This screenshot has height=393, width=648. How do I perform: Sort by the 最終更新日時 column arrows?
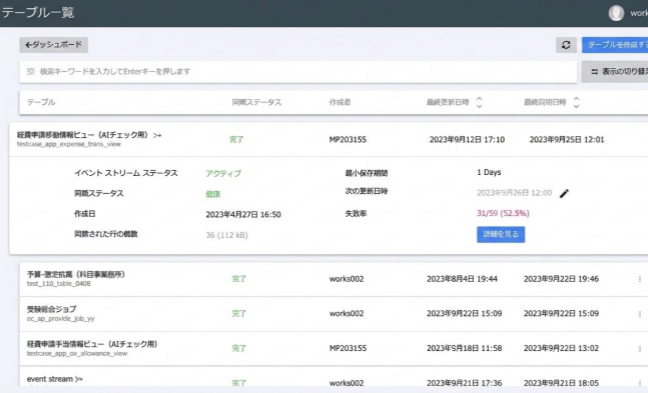click(x=479, y=102)
